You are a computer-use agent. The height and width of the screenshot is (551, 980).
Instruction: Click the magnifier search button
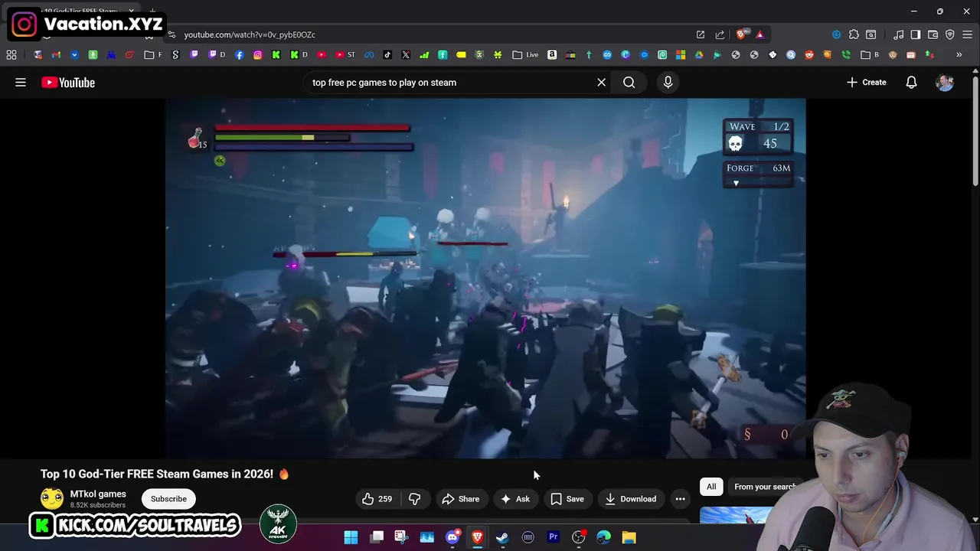point(629,83)
